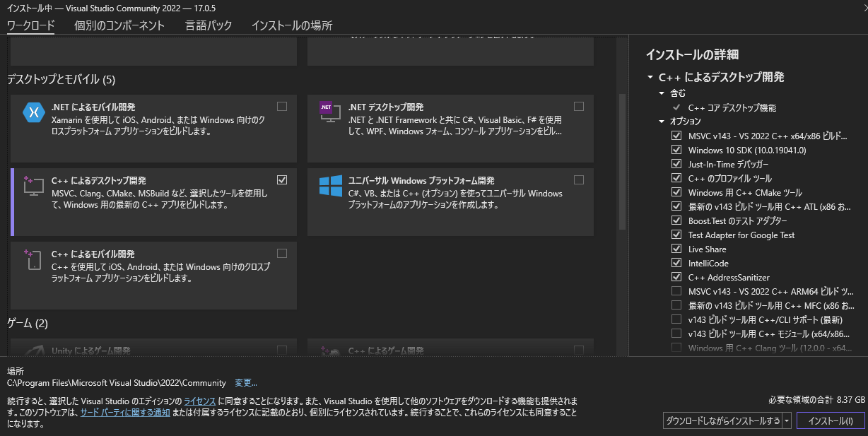Uncheck the Live Share option
Screen dimensions: 868x436
[676, 249]
